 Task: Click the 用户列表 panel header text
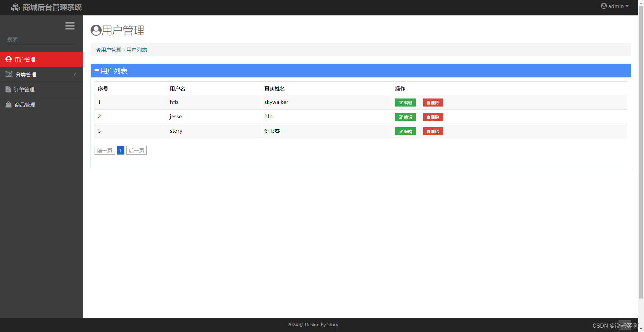pos(114,71)
